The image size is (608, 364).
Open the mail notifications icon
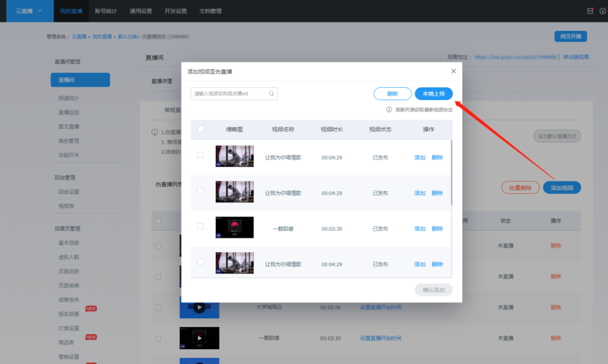click(x=590, y=11)
